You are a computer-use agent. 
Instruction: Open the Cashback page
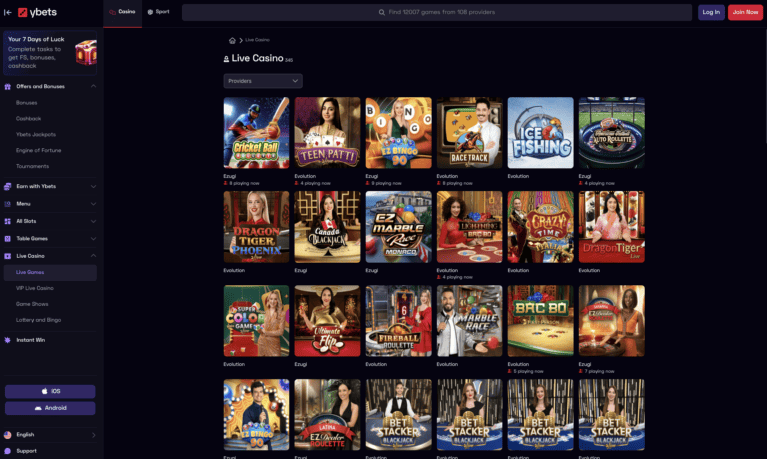[x=28, y=118]
